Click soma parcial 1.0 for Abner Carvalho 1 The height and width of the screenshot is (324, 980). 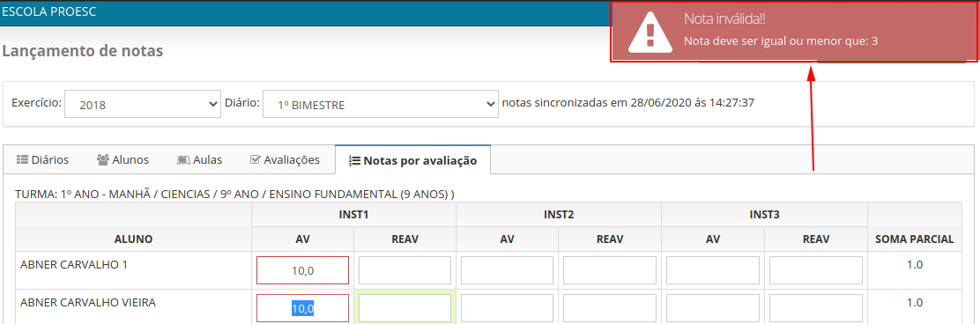(915, 265)
